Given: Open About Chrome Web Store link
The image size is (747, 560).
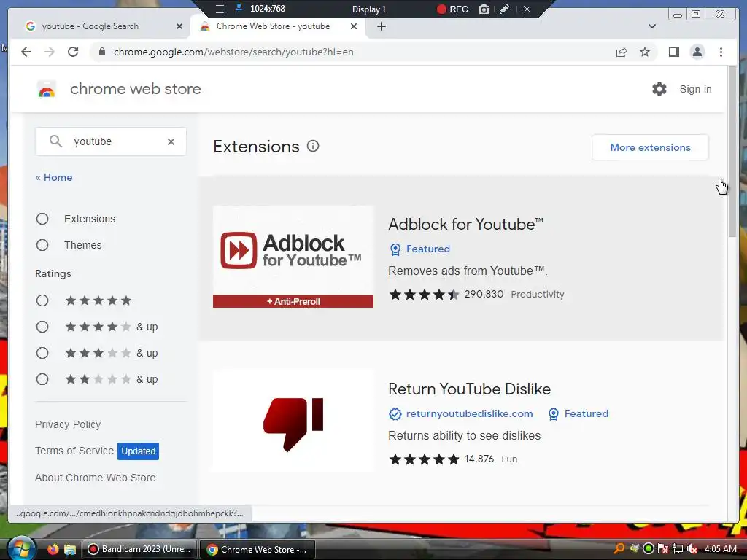Looking at the screenshot, I should coord(96,478).
